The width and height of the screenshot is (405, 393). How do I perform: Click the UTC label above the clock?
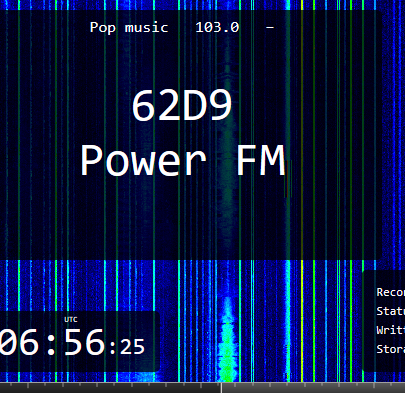(71, 320)
